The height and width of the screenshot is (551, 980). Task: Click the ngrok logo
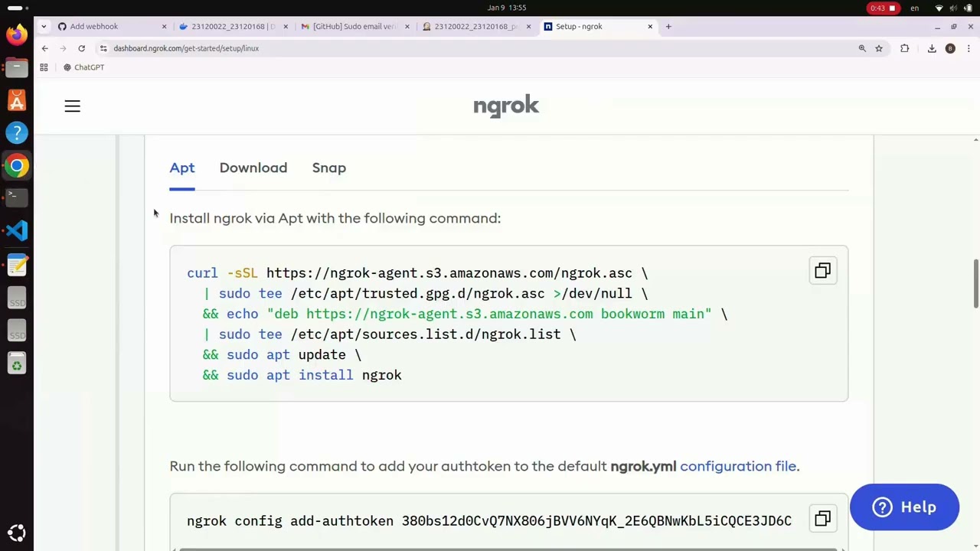tap(506, 106)
